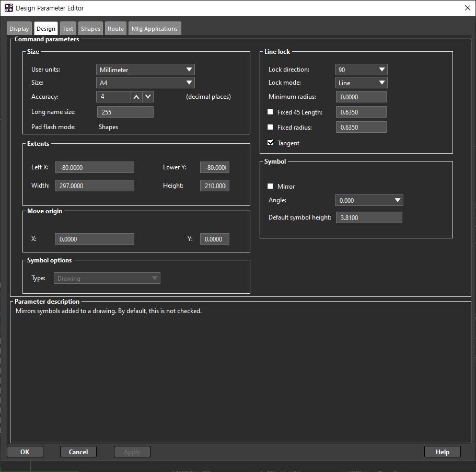Disable the Tangent checkbox
Screen dimensions: 476x472
270,142
